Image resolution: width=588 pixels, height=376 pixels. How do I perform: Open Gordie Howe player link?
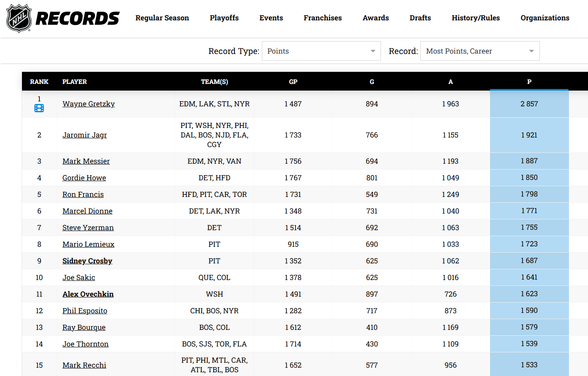(84, 178)
